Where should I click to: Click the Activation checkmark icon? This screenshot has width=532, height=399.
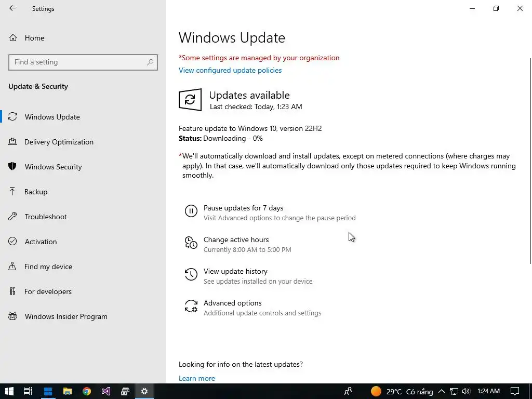tap(12, 241)
